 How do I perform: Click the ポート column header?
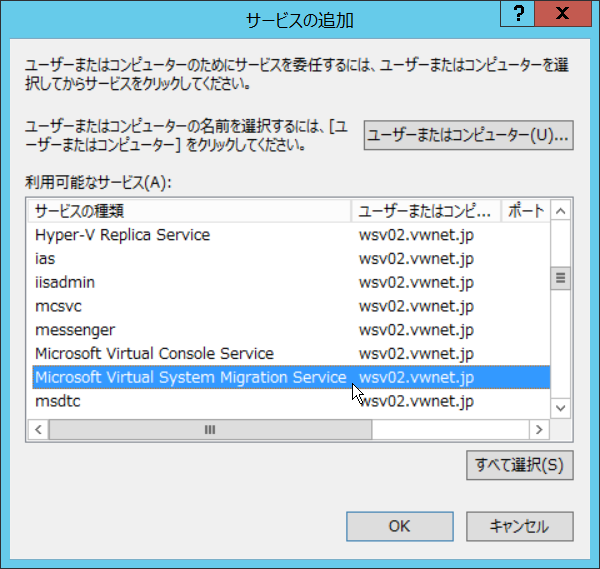(526, 211)
